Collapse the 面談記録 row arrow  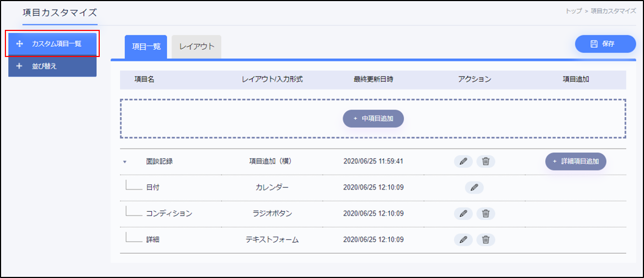[125, 162]
